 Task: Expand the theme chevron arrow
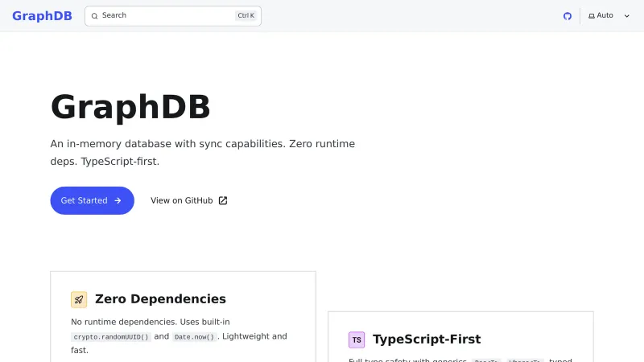click(x=627, y=16)
